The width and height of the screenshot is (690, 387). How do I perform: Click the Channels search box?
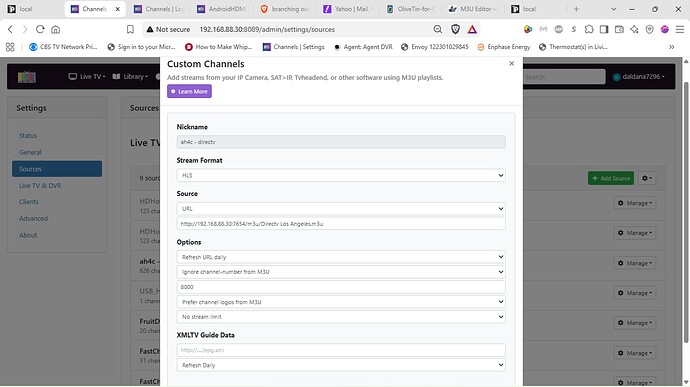[x=564, y=77]
